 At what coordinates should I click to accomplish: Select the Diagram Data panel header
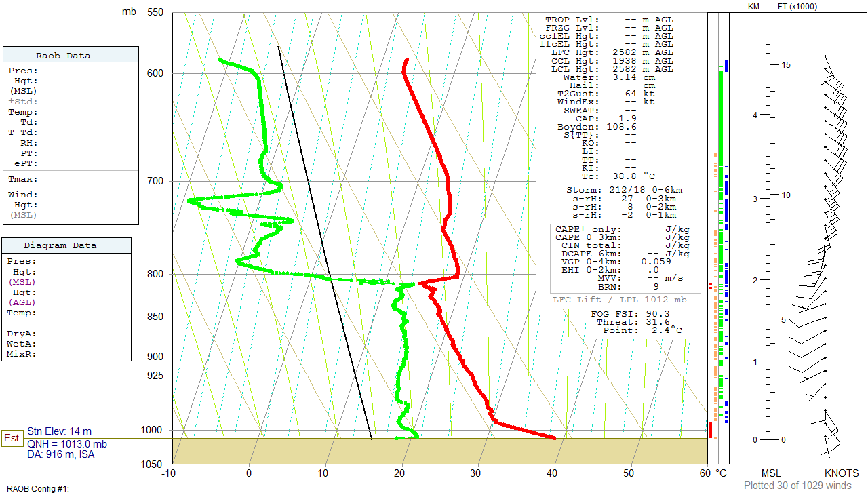[x=66, y=245]
